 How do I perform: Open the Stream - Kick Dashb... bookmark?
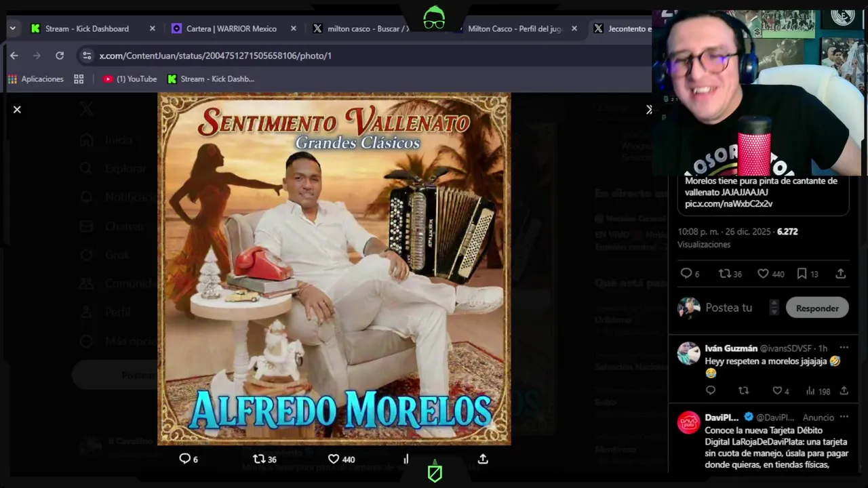(211, 79)
